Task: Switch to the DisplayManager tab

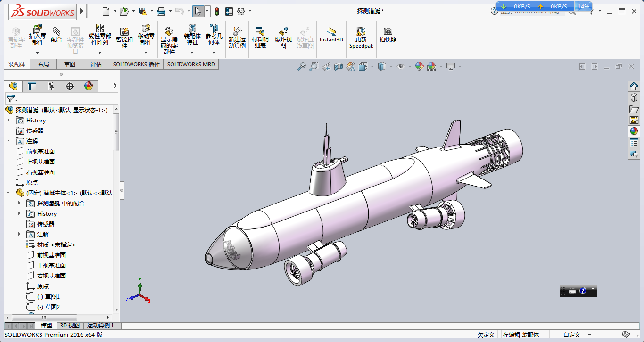Action: tap(89, 86)
